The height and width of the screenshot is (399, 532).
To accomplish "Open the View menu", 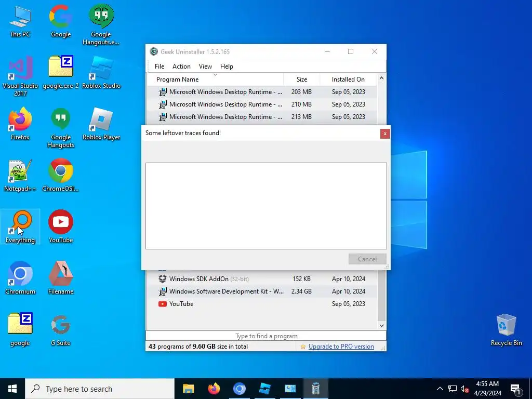I will point(205,66).
